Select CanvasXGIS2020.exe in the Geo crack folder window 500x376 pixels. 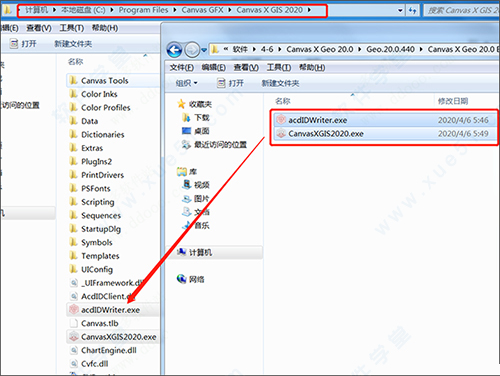click(385, 134)
